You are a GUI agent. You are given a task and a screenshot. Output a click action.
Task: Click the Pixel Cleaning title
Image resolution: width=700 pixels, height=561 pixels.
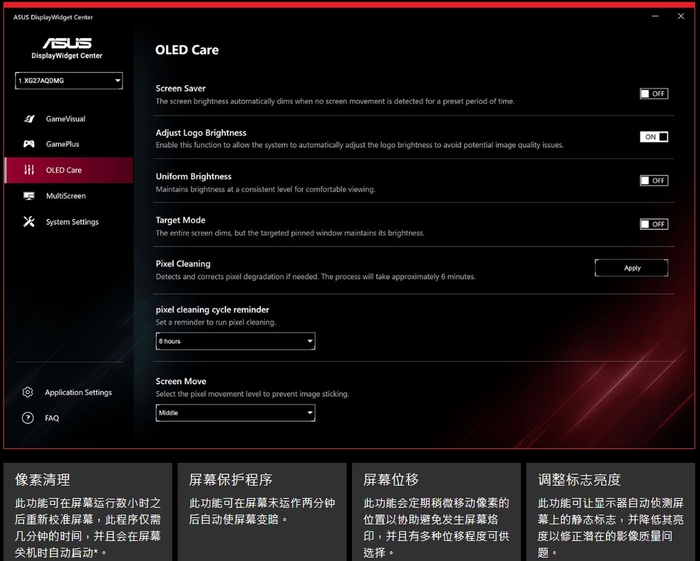coord(183,264)
